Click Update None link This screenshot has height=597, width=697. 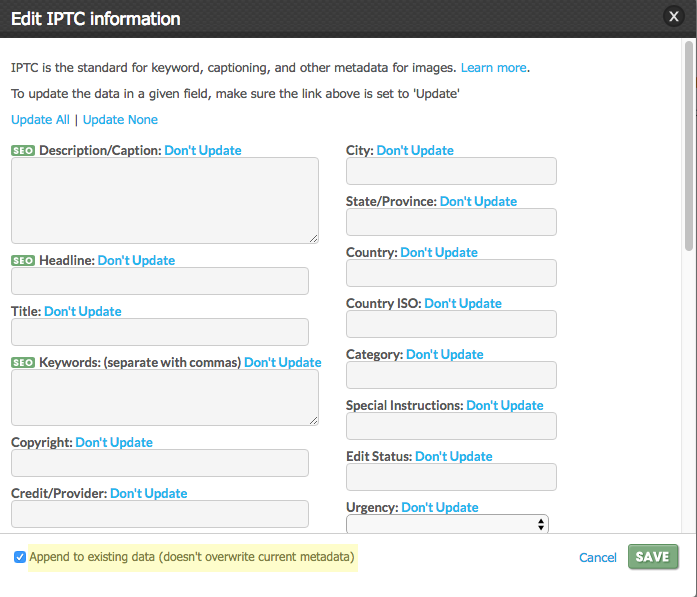click(x=120, y=120)
